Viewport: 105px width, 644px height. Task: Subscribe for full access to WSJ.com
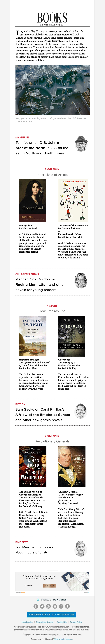pyautogui.click(x=52, y=615)
